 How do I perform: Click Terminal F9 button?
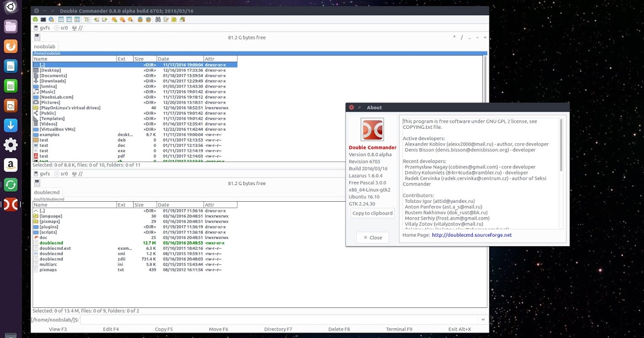399,329
